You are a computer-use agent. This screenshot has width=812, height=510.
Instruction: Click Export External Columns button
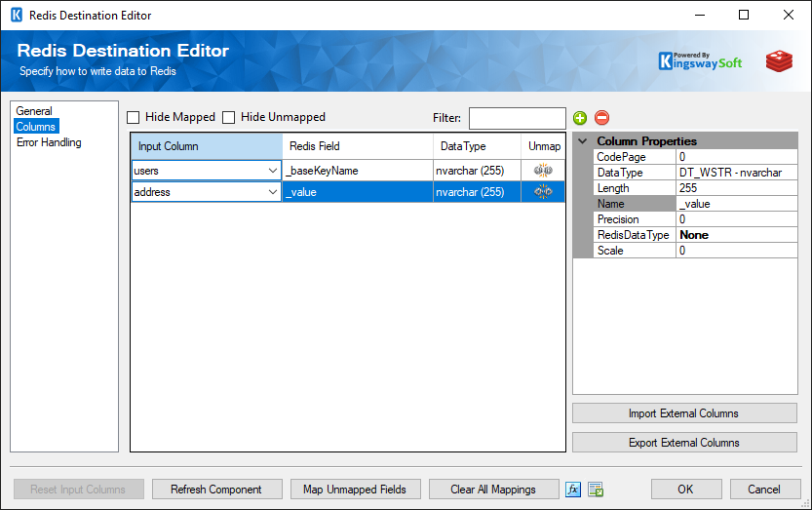click(x=684, y=442)
